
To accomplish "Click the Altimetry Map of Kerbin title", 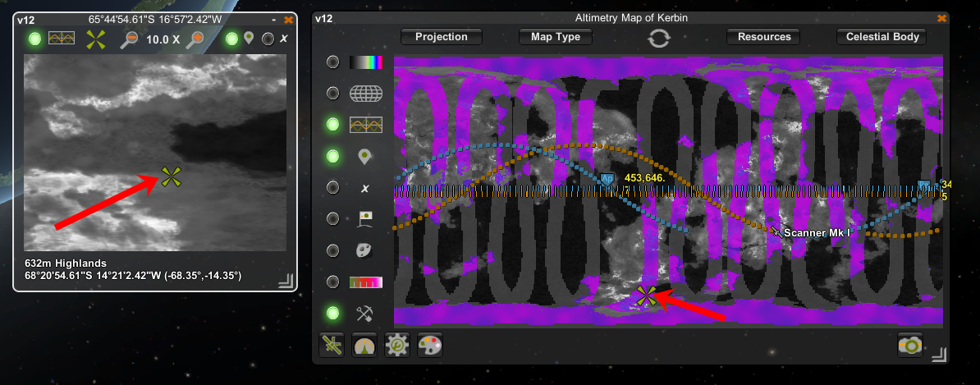I will pyautogui.click(x=631, y=18).
